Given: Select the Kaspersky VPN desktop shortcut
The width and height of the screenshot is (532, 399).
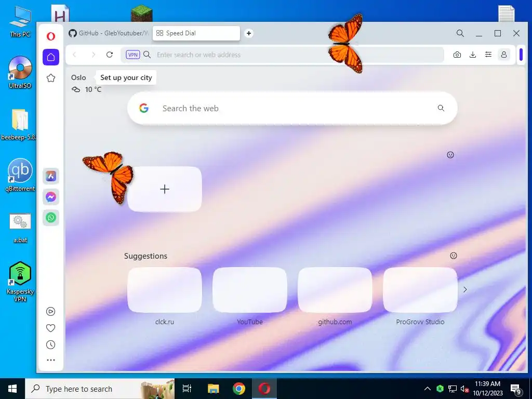Looking at the screenshot, I should tap(20, 282).
